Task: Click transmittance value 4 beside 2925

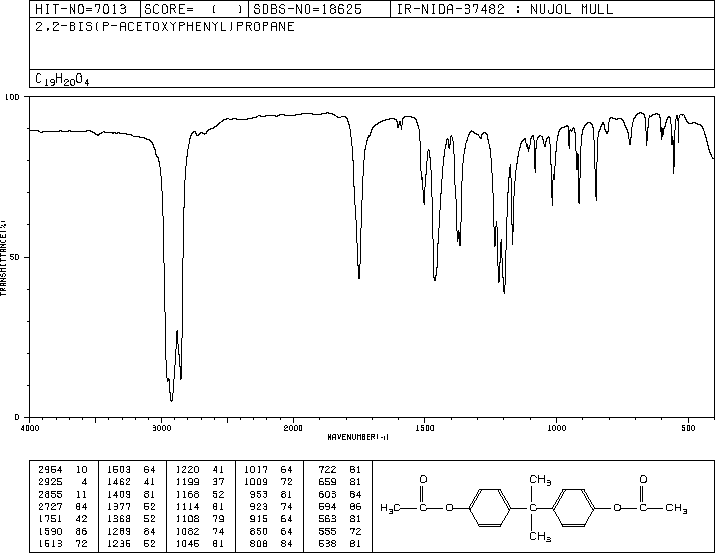Action: [84, 481]
